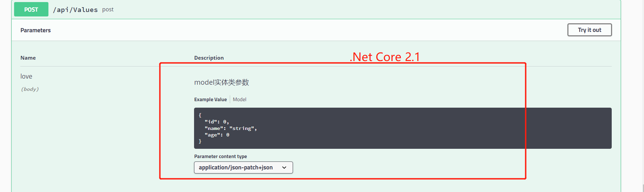This screenshot has width=644, height=192.
Task: Click the /api/Values path link
Action: [x=75, y=10]
